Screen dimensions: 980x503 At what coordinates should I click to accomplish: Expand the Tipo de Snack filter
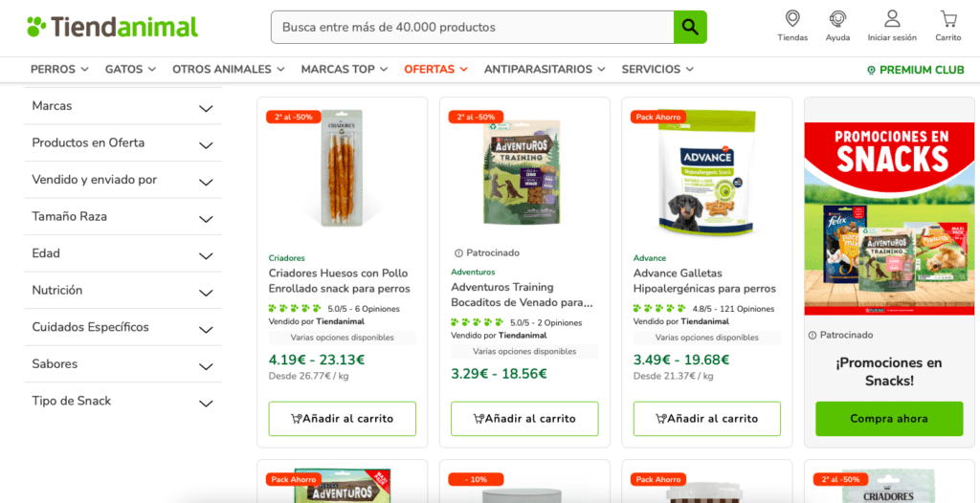(x=123, y=401)
